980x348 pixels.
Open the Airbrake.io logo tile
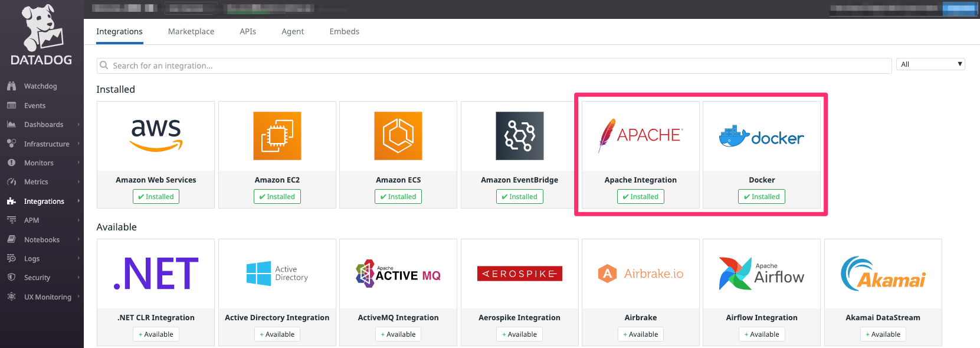click(x=641, y=274)
